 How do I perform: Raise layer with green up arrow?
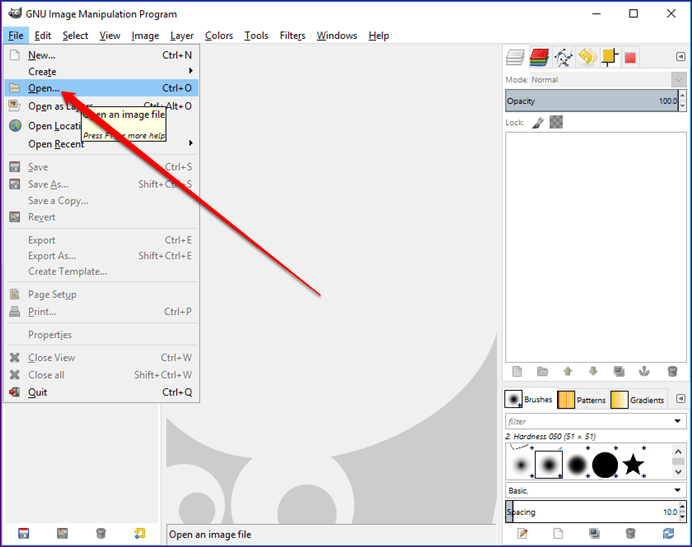pyautogui.click(x=568, y=371)
